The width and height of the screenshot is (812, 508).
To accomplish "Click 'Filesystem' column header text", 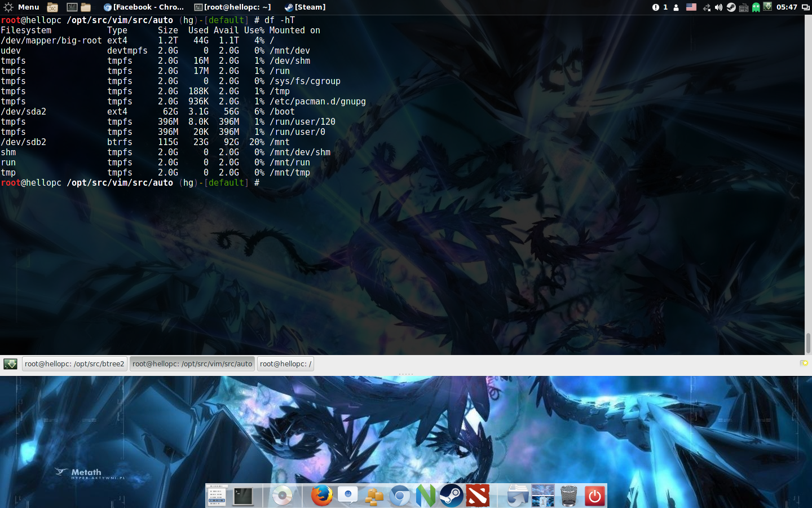I will (x=26, y=30).
